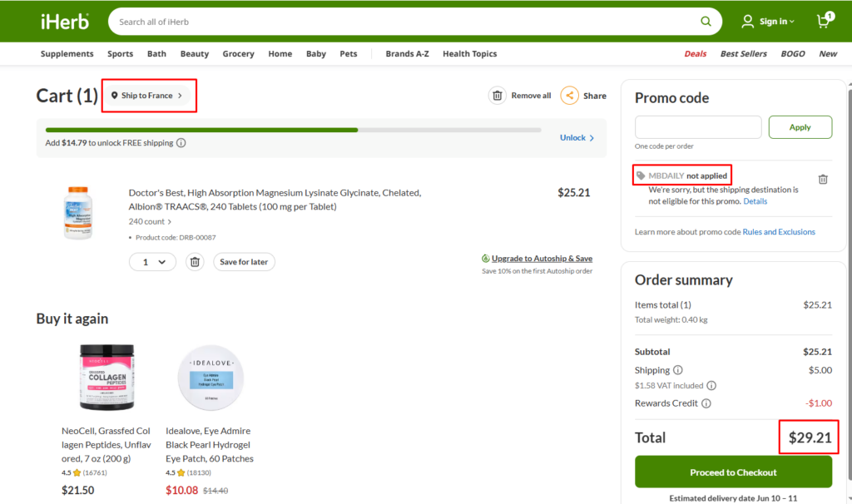Click the $29.21 total amount
Viewport: 852px width, 504px height.
810,437
